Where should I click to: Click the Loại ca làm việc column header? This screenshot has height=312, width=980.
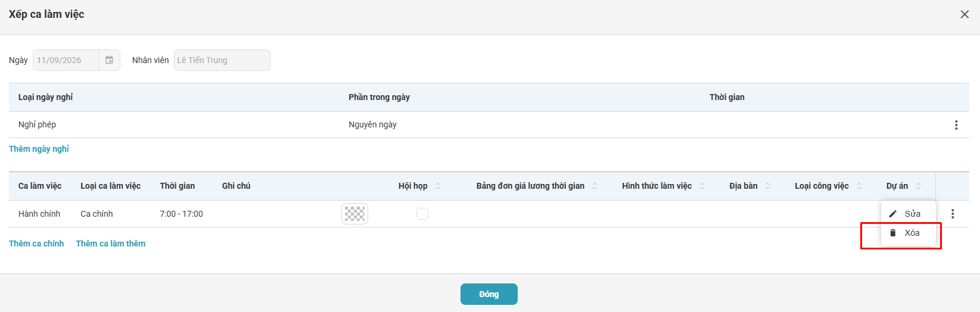pos(111,186)
